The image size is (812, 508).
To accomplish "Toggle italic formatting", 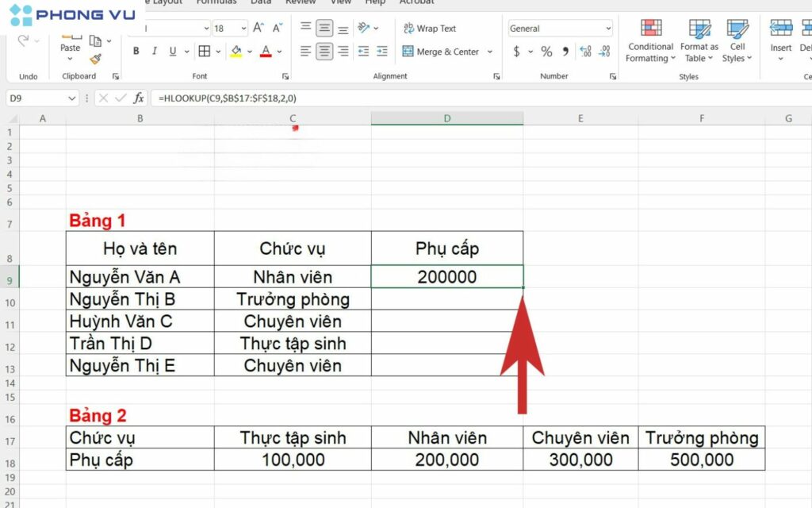I will click(154, 51).
